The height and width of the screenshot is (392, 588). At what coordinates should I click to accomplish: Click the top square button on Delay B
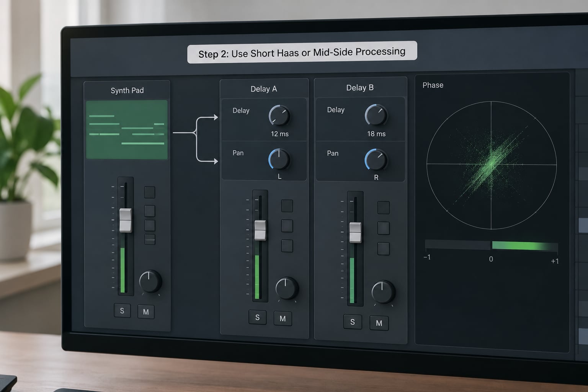pyautogui.click(x=384, y=207)
